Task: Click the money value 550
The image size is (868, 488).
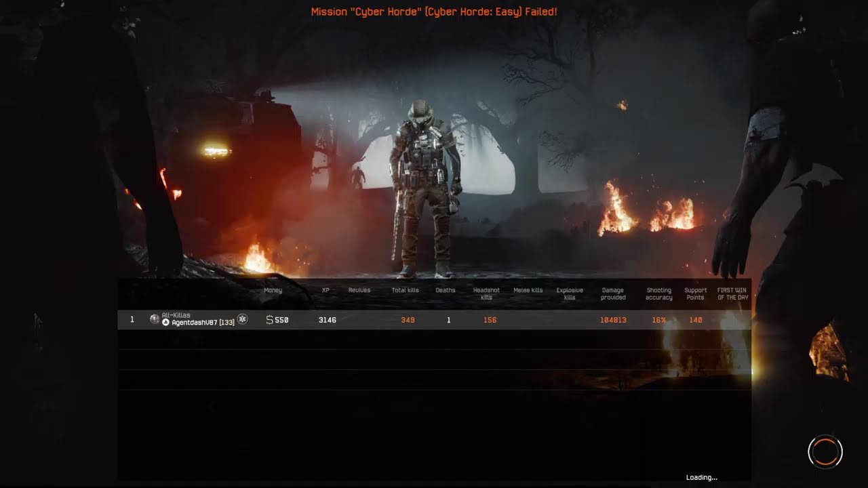Action: [x=281, y=320]
